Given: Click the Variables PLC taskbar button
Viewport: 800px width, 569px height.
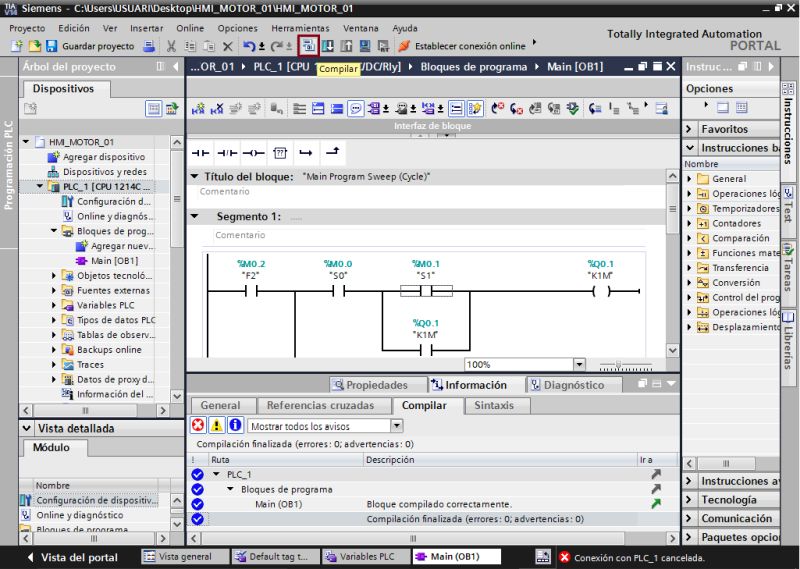Looking at the screenshot, I should [x=366, y=556].
